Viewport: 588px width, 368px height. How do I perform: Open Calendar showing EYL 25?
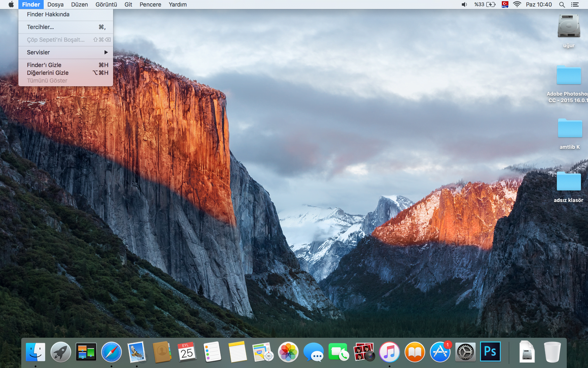coord(187,352)
